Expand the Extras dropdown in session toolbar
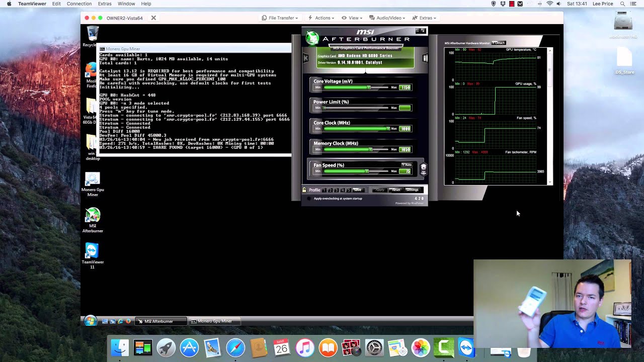Screen dimensions: 644x362 click(x=424, y=18)
